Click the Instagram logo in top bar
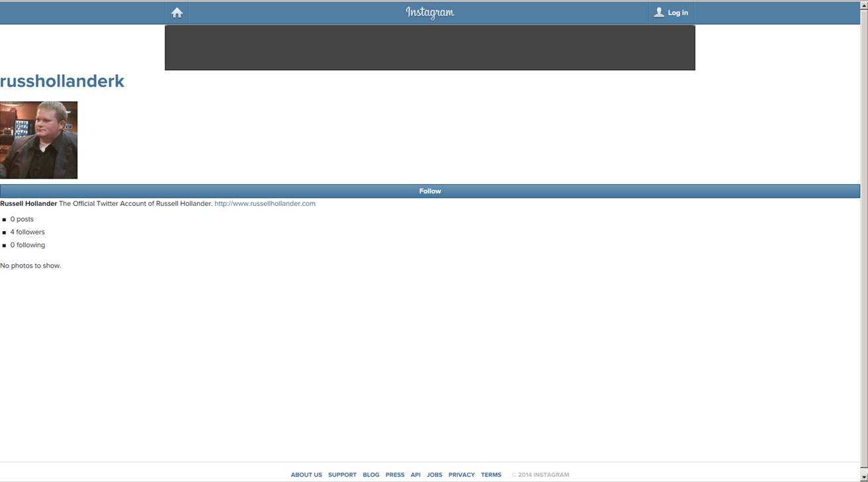868x482 pixels. point(430,13)
